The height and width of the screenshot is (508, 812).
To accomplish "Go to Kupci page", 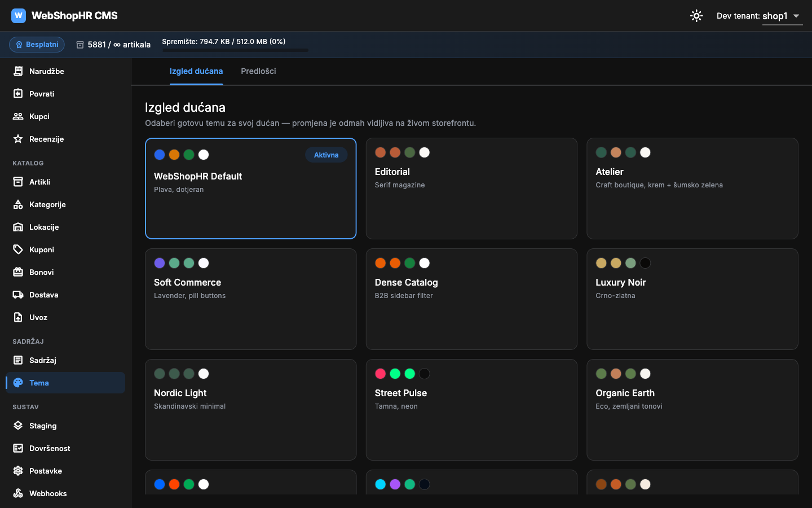I will pyautogui.click(x=65, y=116).
